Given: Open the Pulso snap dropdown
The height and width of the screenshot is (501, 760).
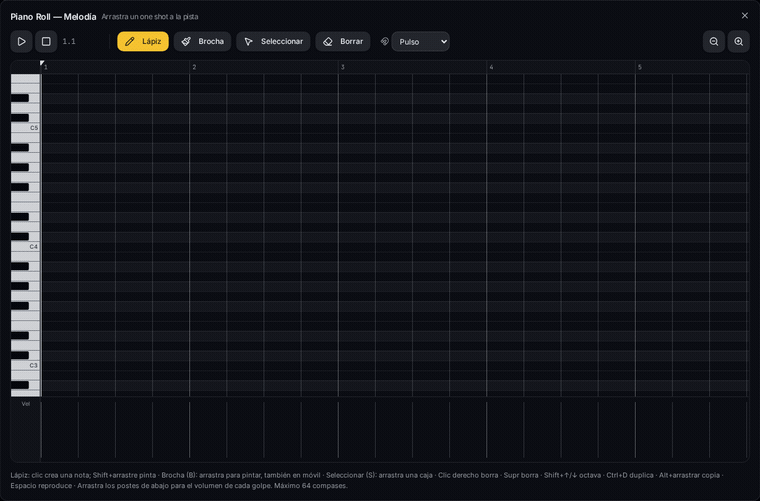Looking at the screenshot, I should 420,42.
